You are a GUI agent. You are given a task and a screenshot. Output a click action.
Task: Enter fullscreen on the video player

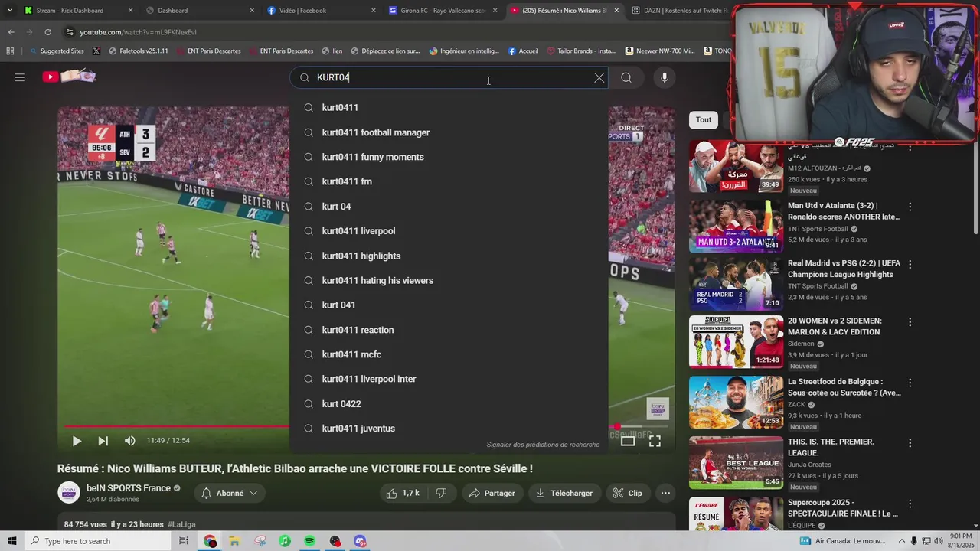click(655, 441)
